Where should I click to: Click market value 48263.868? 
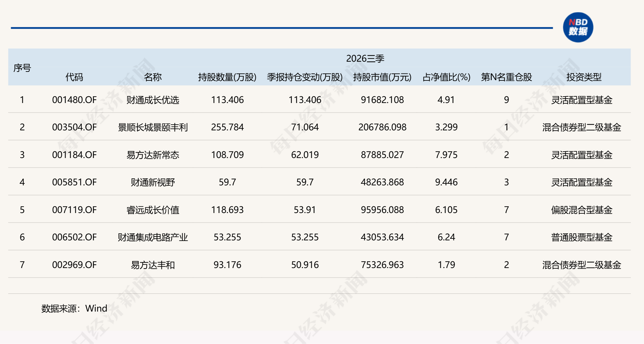(x=382, y=182)
